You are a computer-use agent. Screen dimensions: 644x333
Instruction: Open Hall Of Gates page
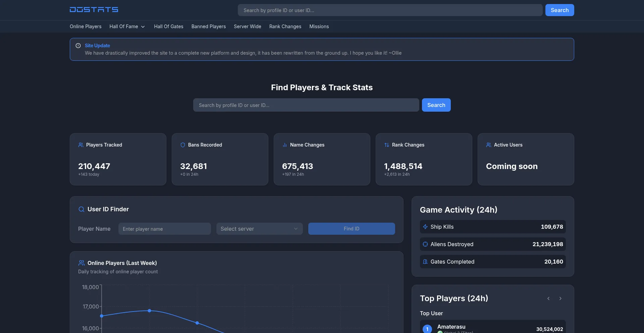pos(169,26)
